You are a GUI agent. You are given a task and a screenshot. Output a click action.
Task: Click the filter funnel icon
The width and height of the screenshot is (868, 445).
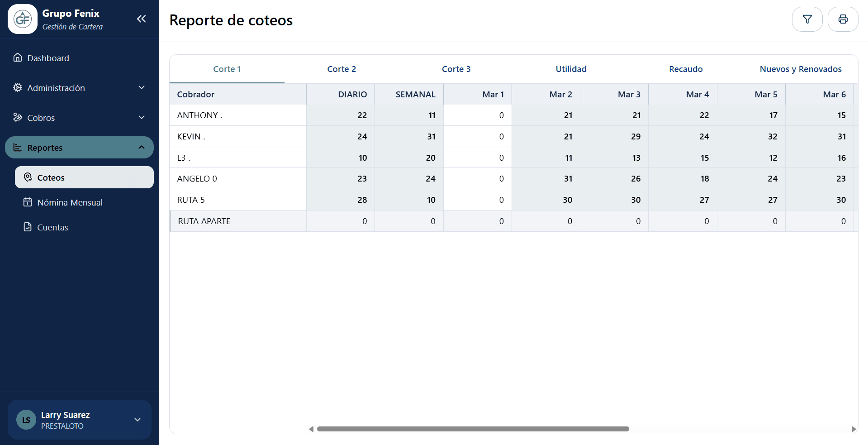[807, 19]
